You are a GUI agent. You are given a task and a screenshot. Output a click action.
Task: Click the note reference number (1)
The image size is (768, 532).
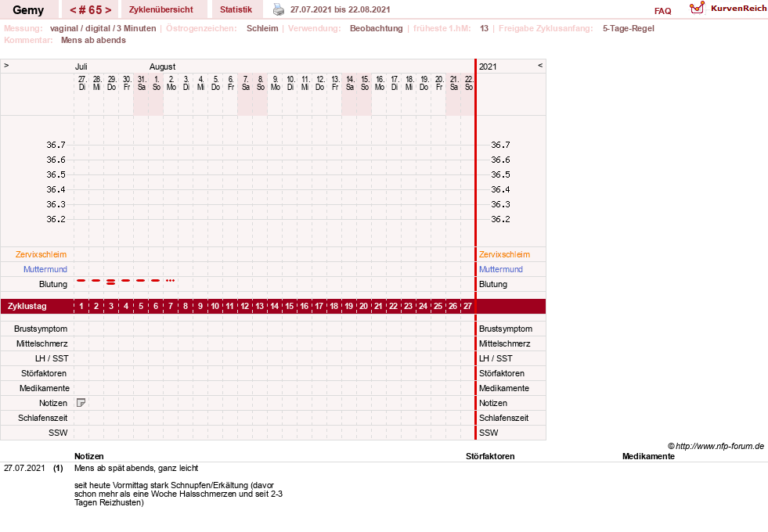[58, 469]
